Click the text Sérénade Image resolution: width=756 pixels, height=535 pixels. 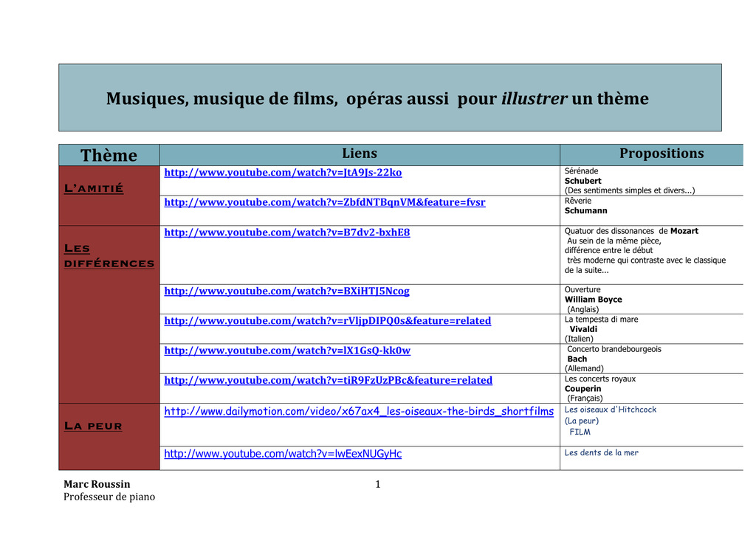coord(582,171)
